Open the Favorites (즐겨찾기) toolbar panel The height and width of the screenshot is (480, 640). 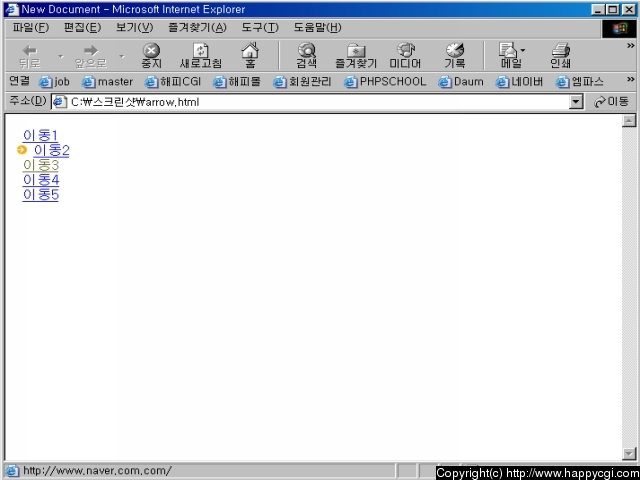click(356, 56)
